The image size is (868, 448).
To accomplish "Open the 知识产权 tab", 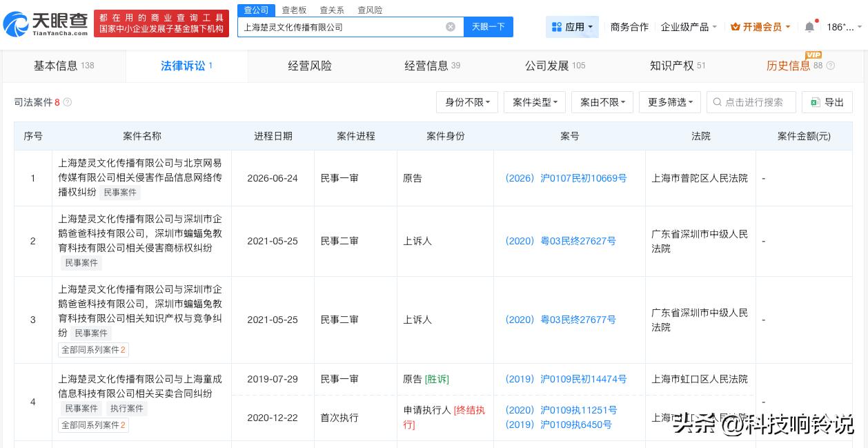I will coord(678,66).
